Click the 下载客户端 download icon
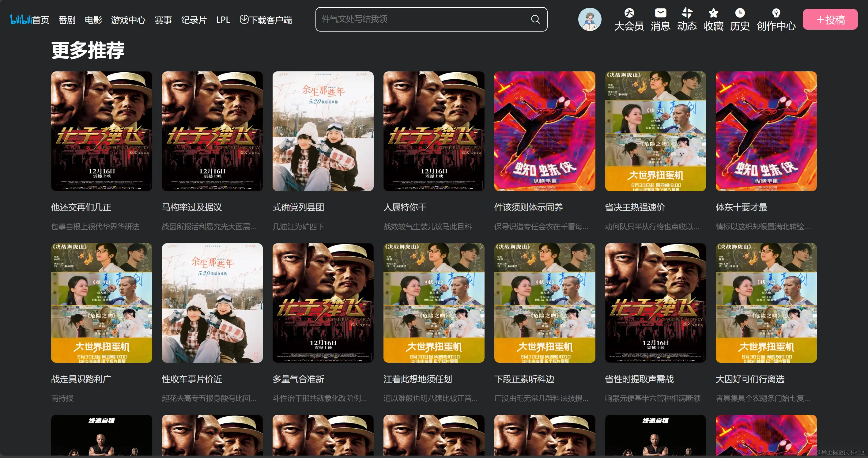 click(244, 20)
